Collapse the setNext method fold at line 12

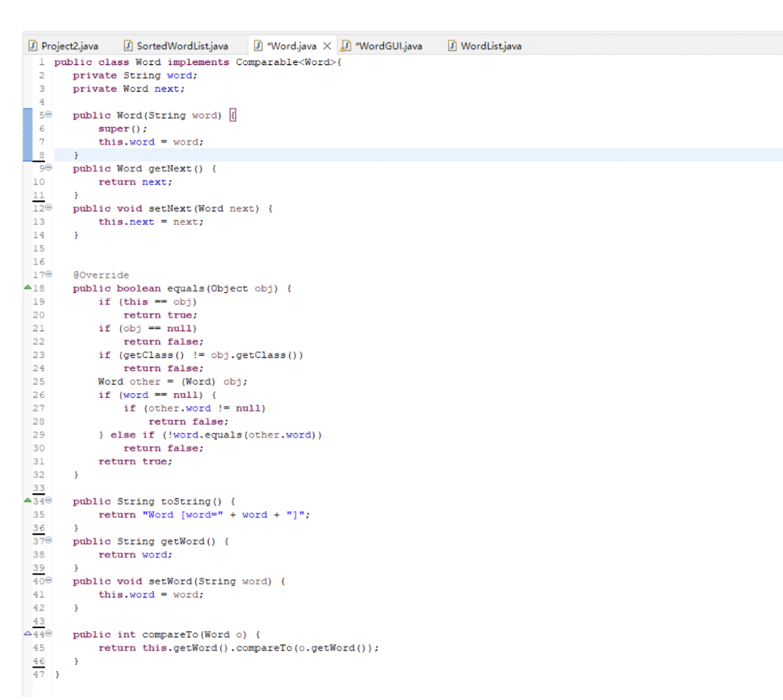pos(48,207)
